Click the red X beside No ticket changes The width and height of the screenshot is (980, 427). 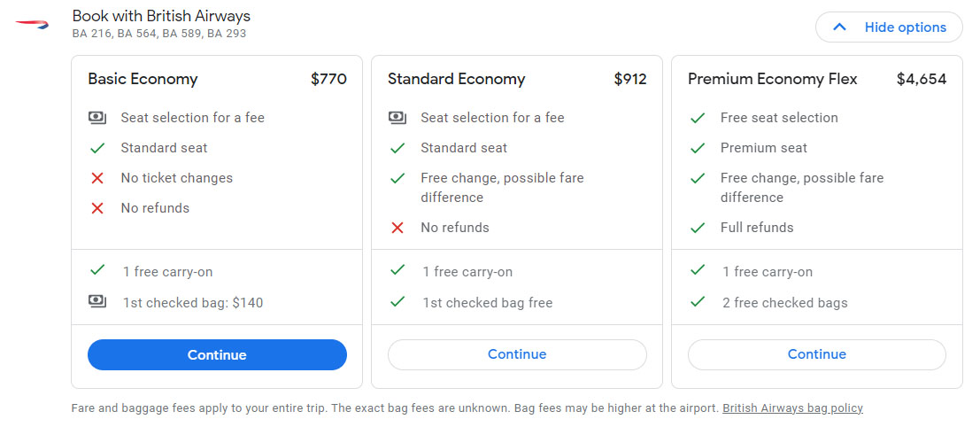(x=97, y=178)
